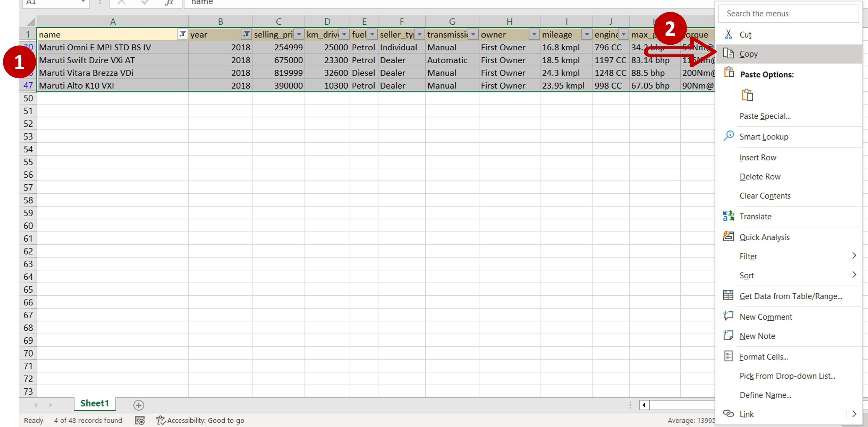This screenshot has width=868, height=427.
Task: Switch to the Sheet1 tab
Action: coord(95,403)
